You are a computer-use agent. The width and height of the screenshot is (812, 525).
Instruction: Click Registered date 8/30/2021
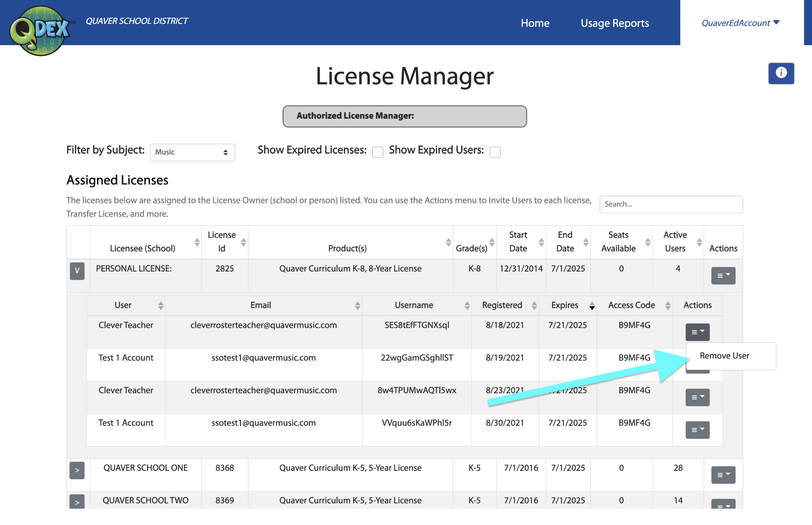[x=505, y=423]
